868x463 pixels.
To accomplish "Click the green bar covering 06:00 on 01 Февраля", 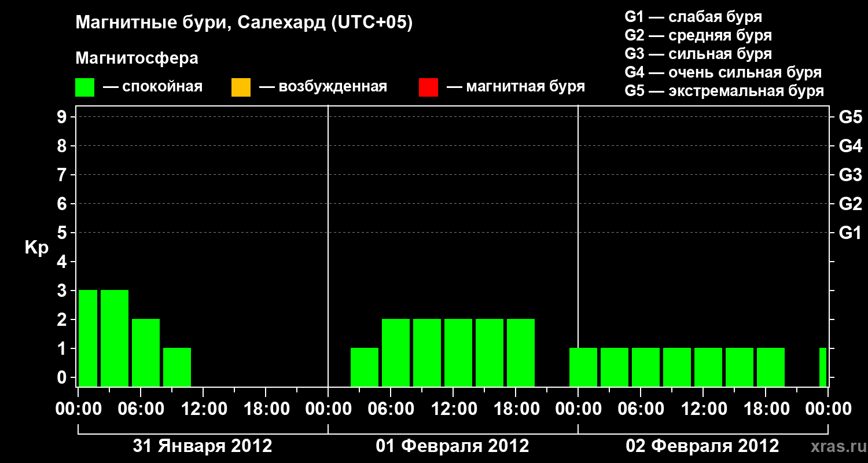I will [x=396, y=352].
